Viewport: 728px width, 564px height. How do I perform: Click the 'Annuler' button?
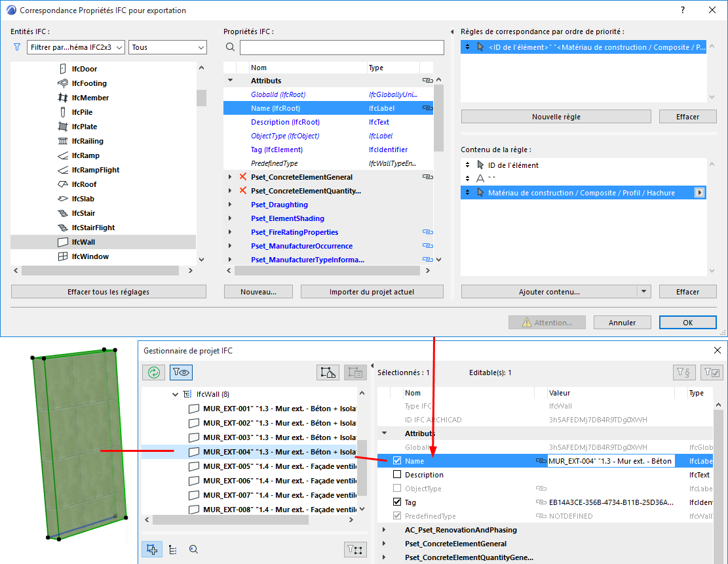622,323
